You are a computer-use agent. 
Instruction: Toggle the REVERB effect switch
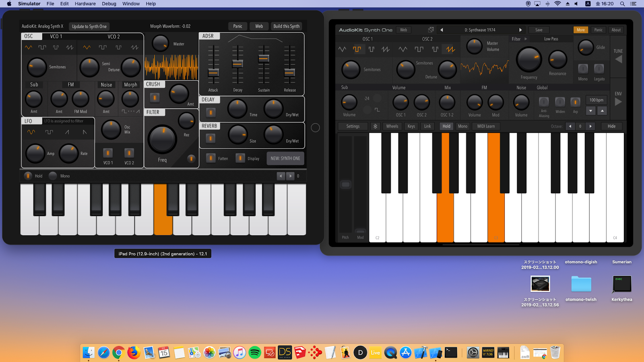(211, 138)
